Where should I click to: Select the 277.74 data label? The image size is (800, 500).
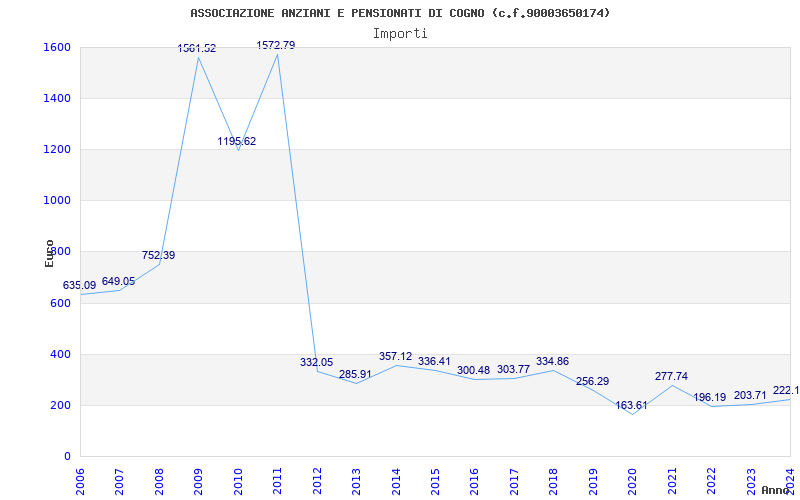tap(671, 376)
